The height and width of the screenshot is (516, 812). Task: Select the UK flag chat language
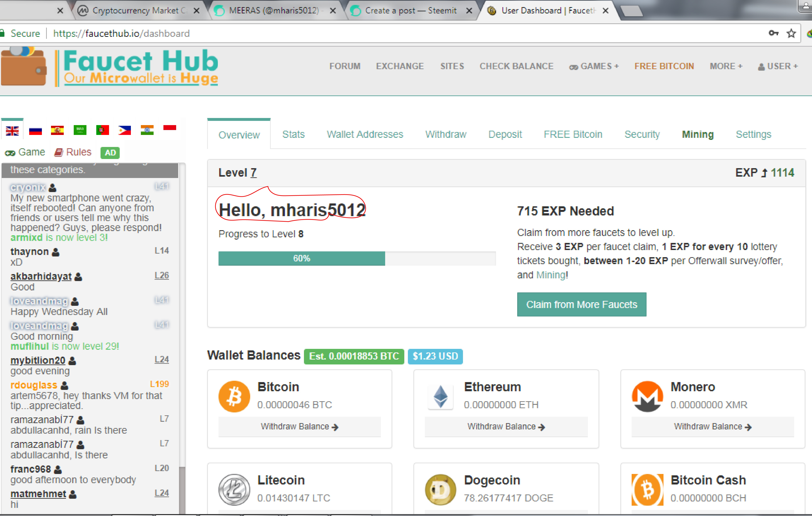(12, 131)
